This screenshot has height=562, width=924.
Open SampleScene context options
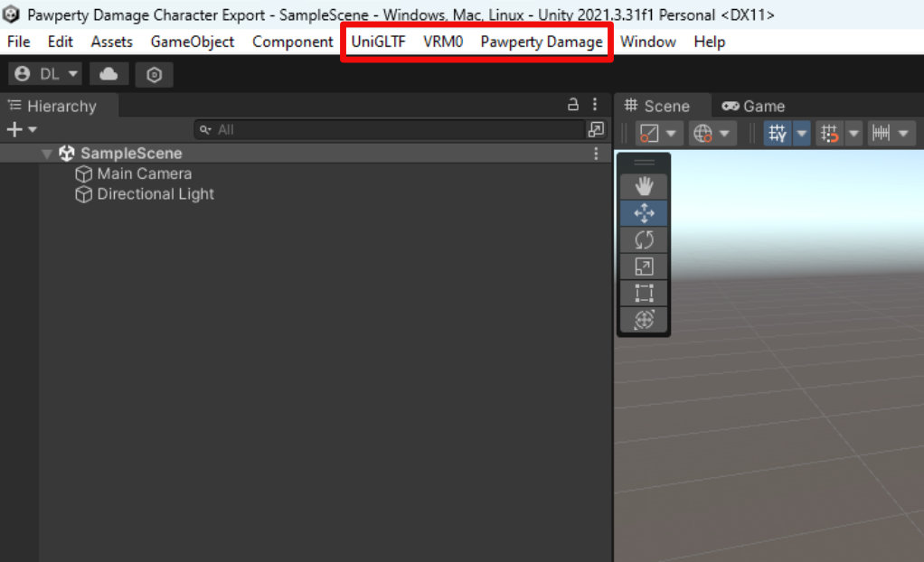[596, 154]
